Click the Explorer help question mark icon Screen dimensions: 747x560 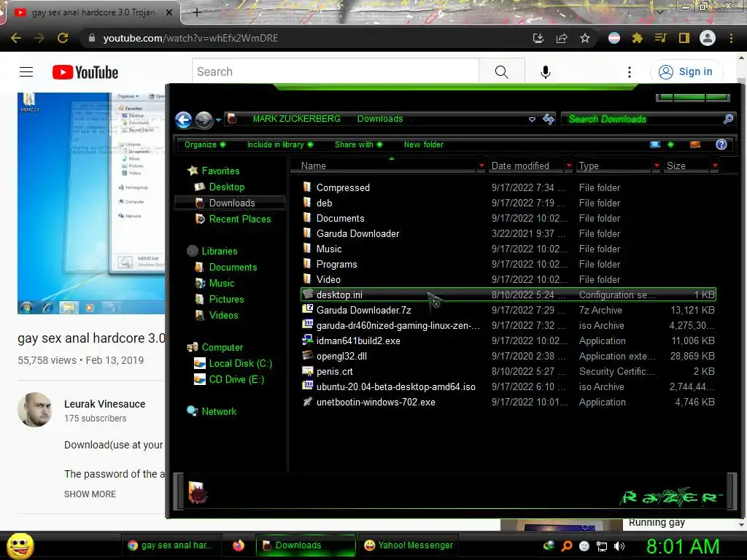coord(721,145)
